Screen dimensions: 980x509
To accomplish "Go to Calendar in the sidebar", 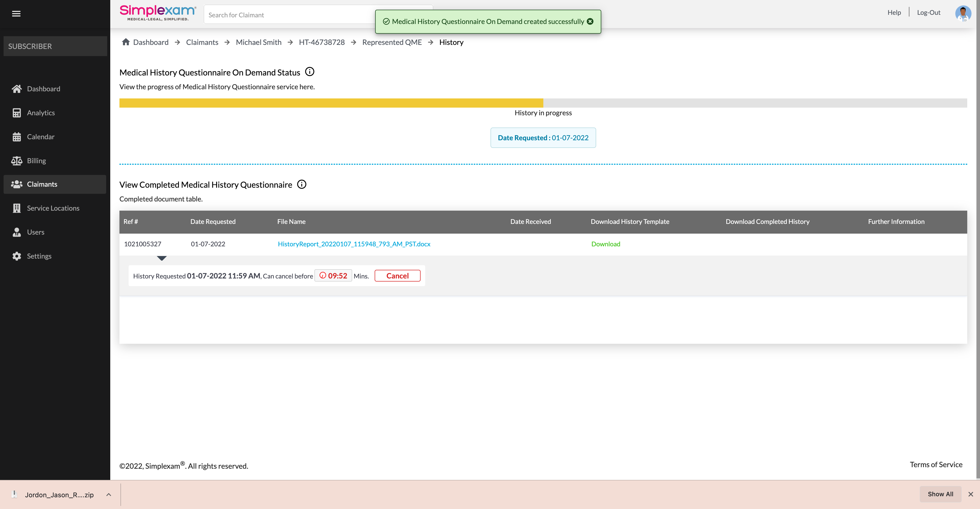I will coord(40,137).
